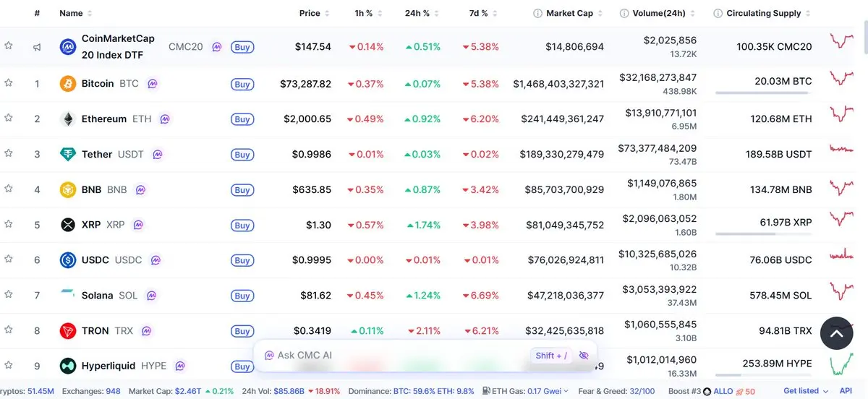Open AI insight icon beside CMC20
Screen dimensions: 868x399
[217, 47]
